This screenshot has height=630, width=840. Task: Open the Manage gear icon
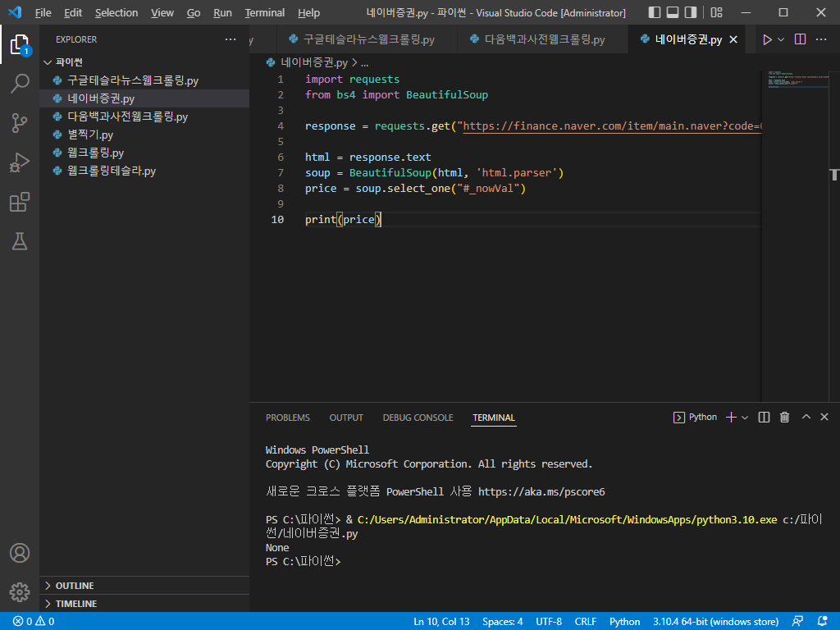click(x=20, y=592)
